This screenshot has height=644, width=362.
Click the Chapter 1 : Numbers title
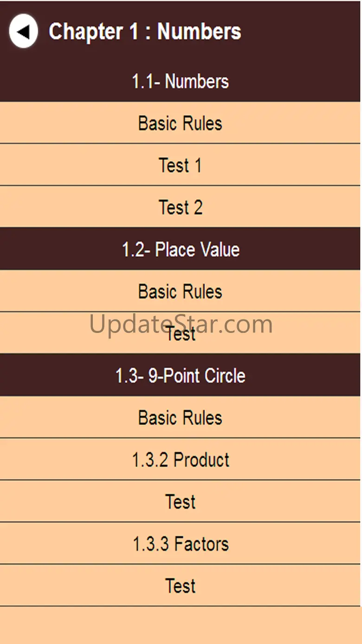[x=145, y=32]
